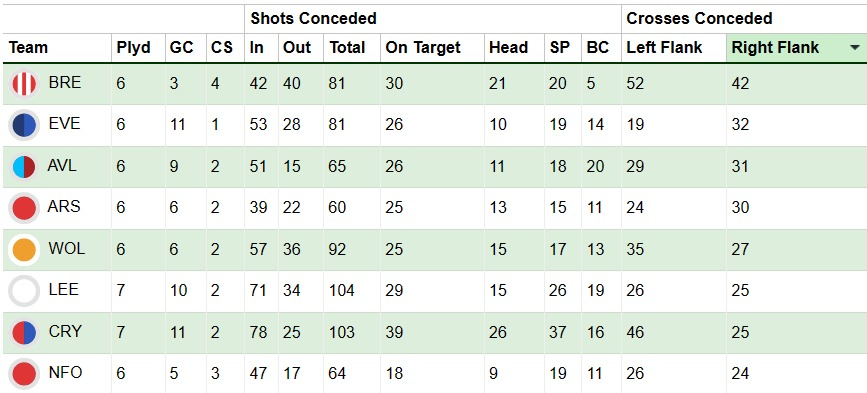Screen dimensions: 867x393
Task: Sort by the On Target column header
Action: [423, 48]
